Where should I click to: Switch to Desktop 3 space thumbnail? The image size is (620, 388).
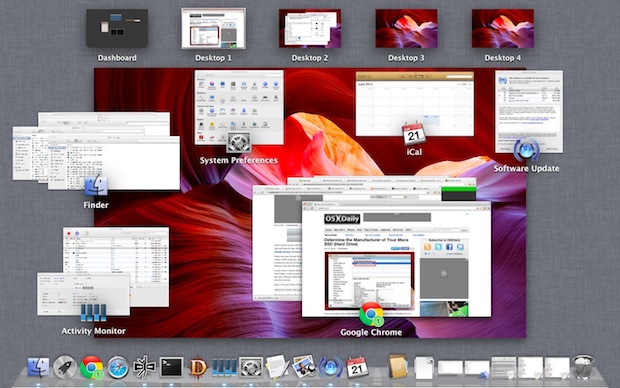[x=406, y=28]
